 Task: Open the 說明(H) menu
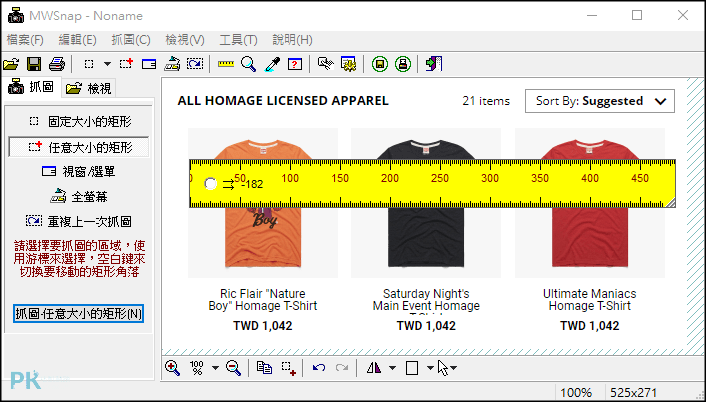click(292, 40)
